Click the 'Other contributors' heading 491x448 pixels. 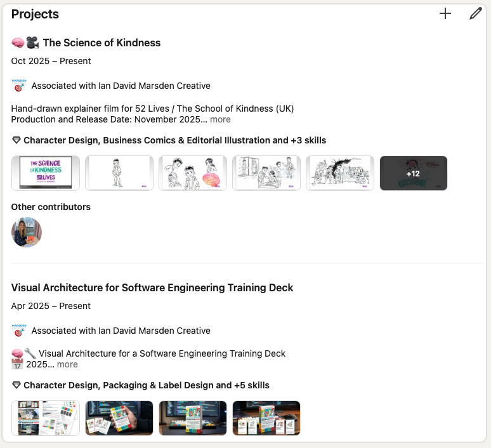point(51,207)
